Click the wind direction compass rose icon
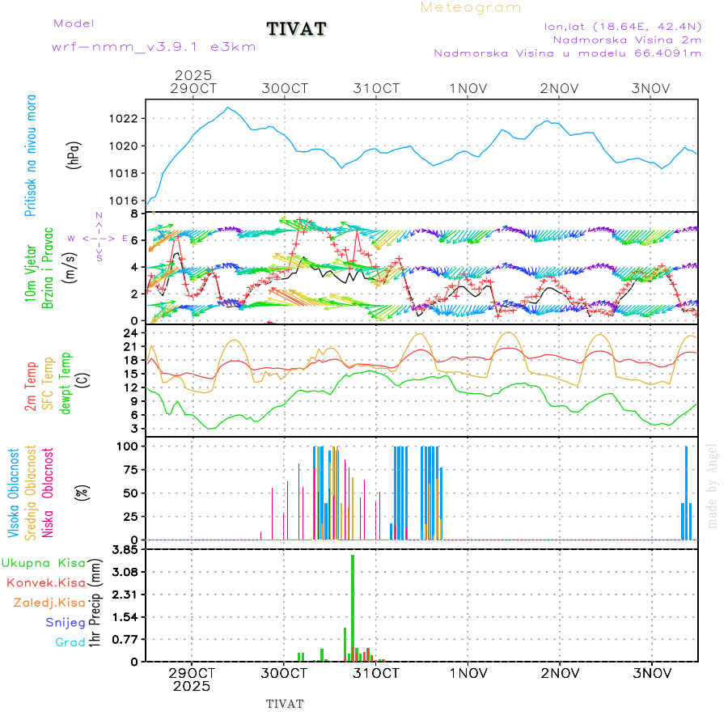The width and height of the screenshot is (728, 728). tap(99, 238)
